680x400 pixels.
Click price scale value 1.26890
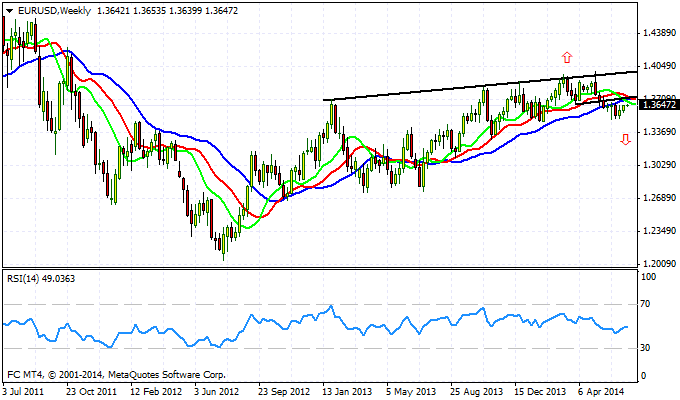660,198
